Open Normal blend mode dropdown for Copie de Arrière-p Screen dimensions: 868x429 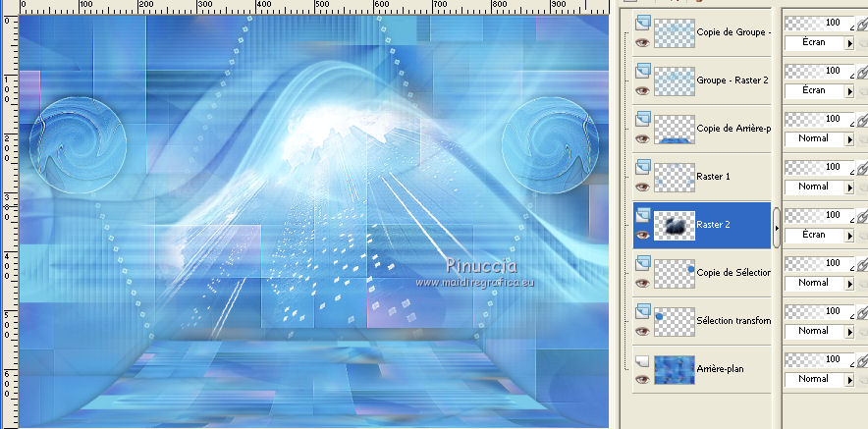point(820,139)
